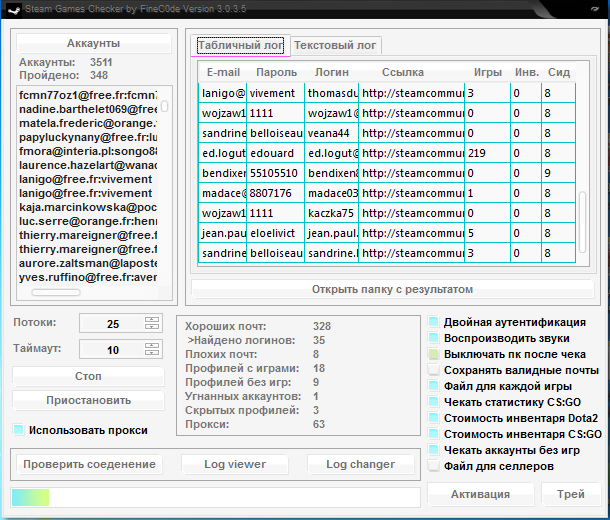Click the Потоки input field
The height and width of the screenshot is (520, 610).
pos(112,324)
